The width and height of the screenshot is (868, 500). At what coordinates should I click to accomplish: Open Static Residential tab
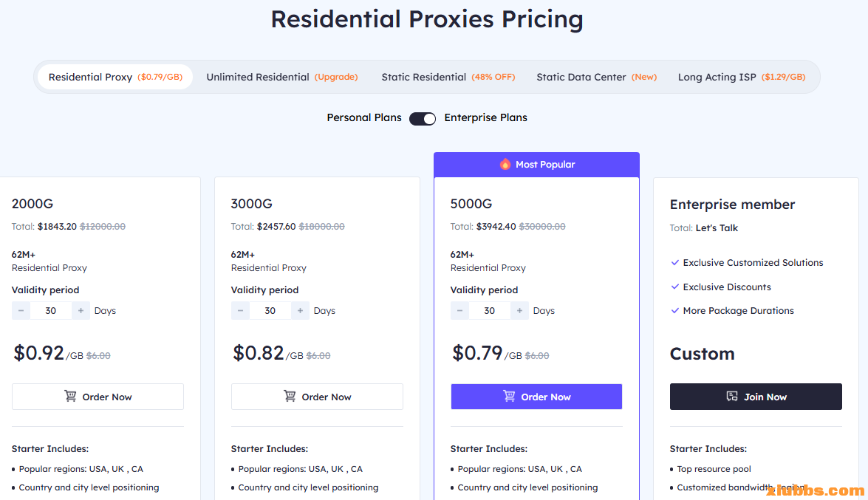pos(448,77)
